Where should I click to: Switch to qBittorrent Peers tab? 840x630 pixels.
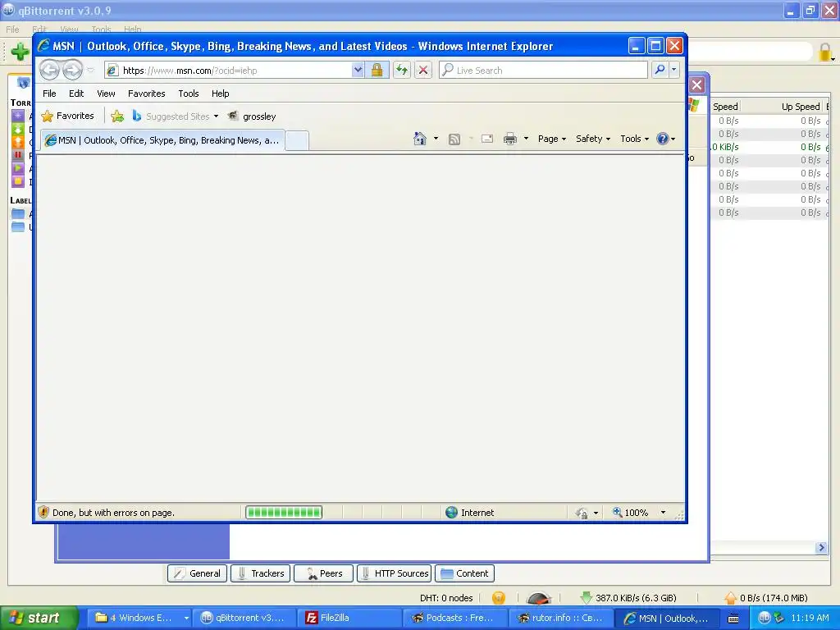click(x=323, y=573)
